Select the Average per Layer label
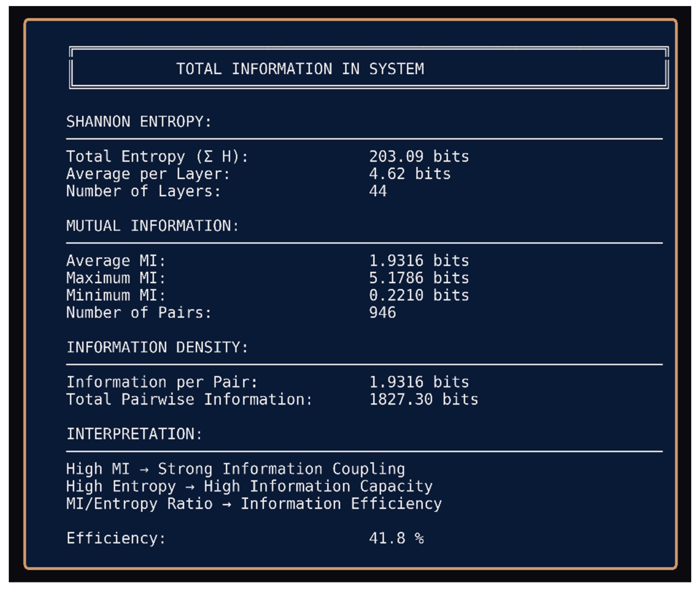 click(148, 174)
